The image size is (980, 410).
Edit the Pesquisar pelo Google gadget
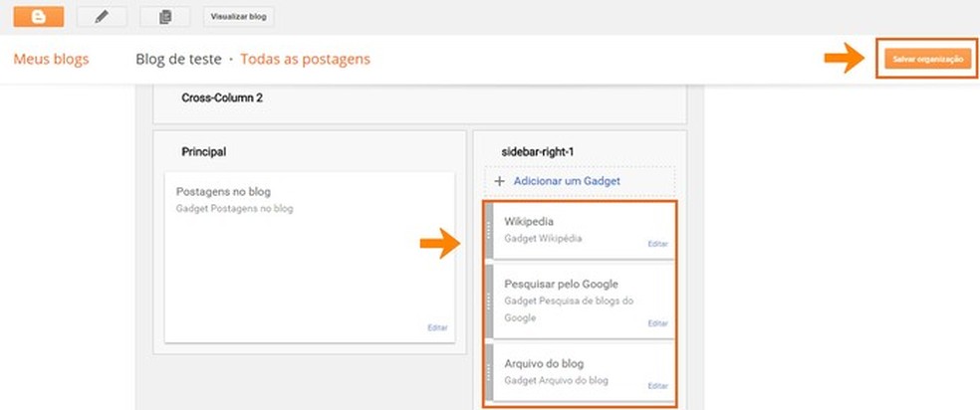[x=657, y=323]
